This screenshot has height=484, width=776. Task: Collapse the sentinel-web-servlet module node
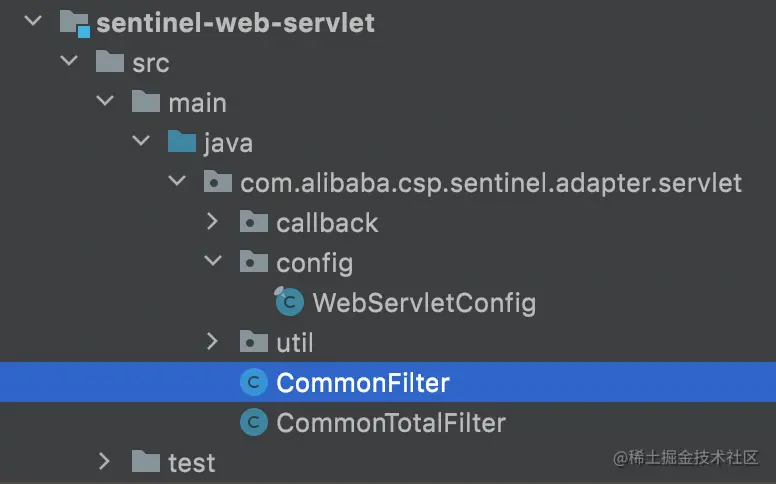pos(34,22)
